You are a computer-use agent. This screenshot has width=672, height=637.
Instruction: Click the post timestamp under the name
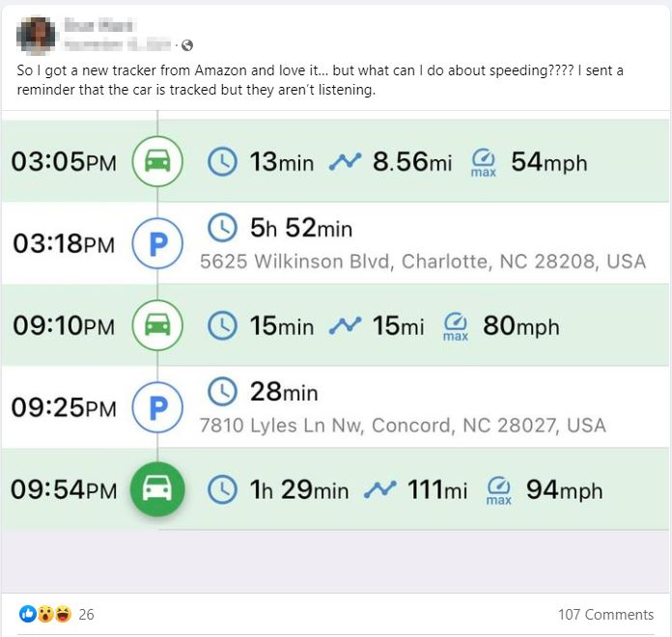pos(118,44)
